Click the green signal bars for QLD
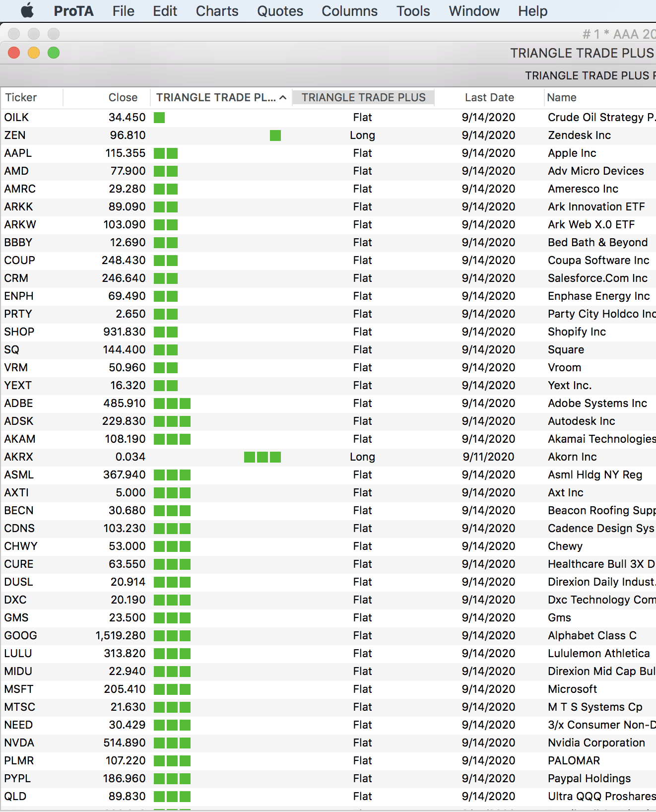The width and height of the screenshot is (656, 812). (172, 797)
